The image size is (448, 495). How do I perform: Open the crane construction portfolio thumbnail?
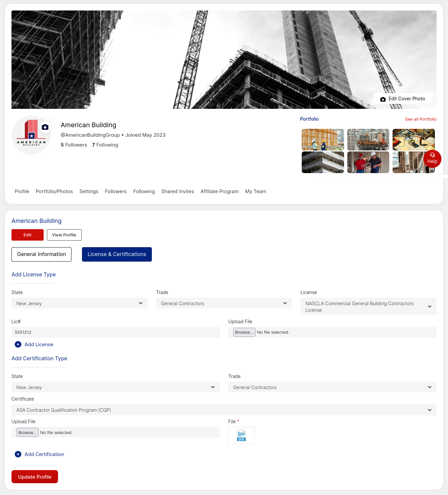368,139
